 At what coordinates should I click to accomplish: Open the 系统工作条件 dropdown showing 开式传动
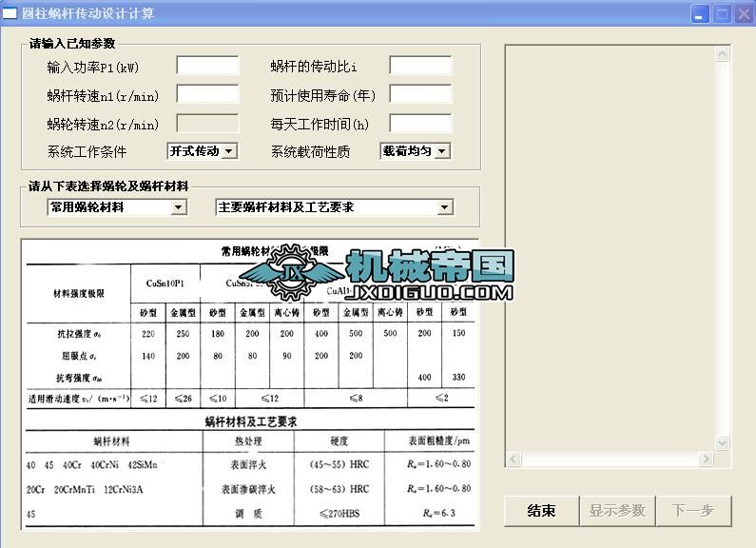pyautogui.click(x=202, y=151)
